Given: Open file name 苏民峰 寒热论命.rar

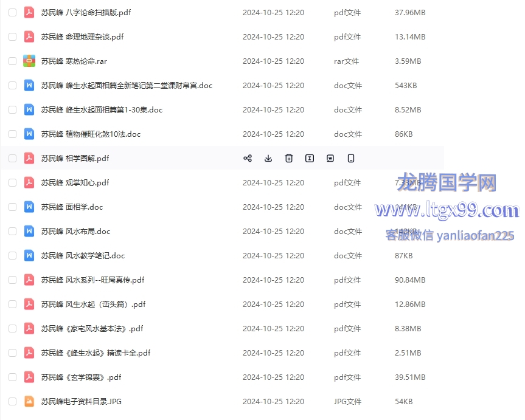Looking at the screenshot, I should tap(74, 61).
